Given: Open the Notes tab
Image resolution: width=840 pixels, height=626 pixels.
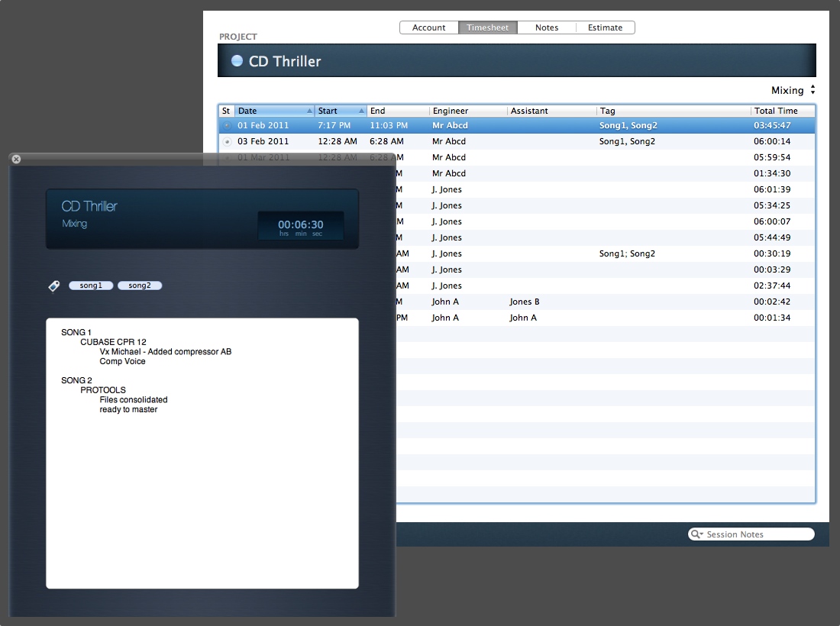Looking at the screenshot, I should click(x=546, y=27).
